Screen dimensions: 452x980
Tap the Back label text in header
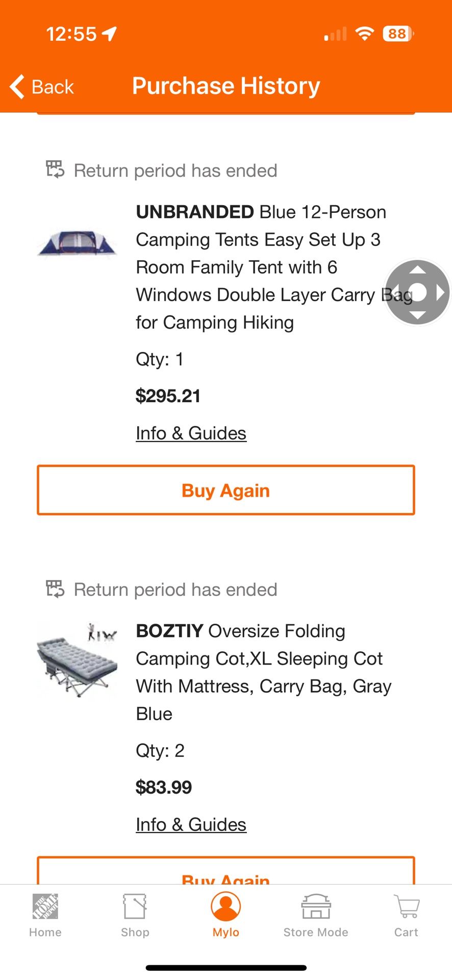(x=53, y=87)
